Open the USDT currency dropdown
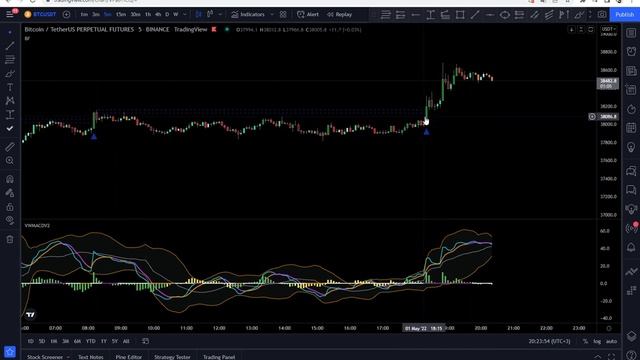Image resolution: width=640 pixels, height=360 pixels. [608, 29]
